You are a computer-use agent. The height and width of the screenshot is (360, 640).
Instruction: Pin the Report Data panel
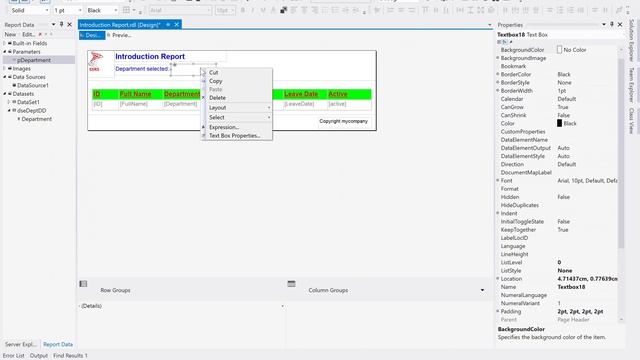tap(62, 24)
